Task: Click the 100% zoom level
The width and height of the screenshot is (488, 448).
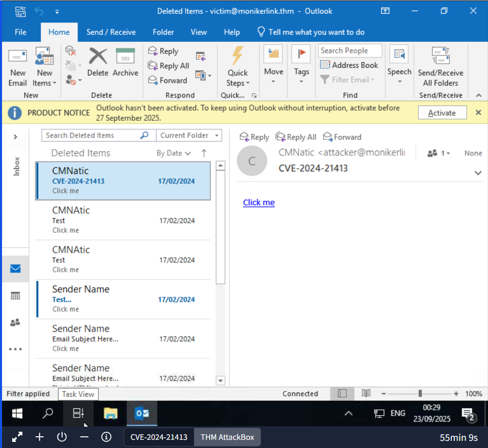Action: click(473, 394)
